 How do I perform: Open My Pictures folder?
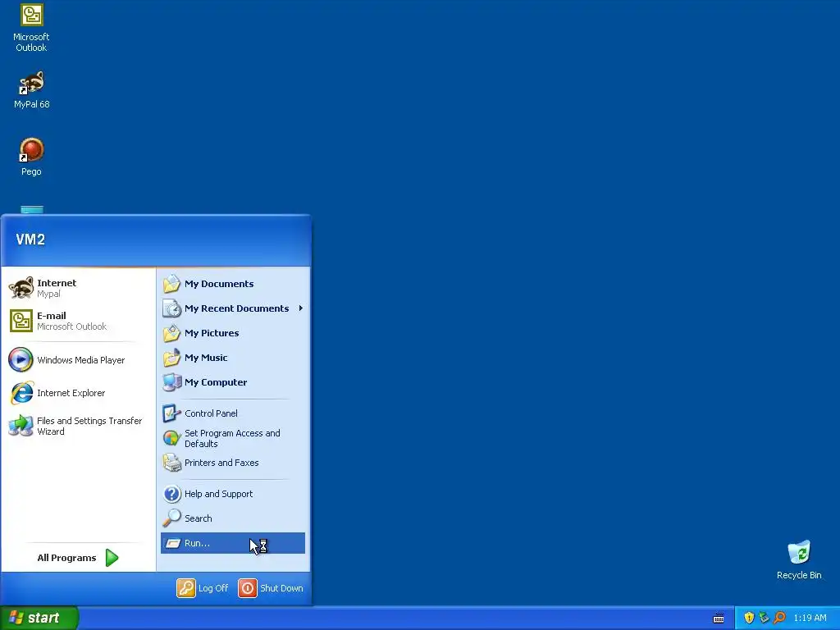click(232, 333)
